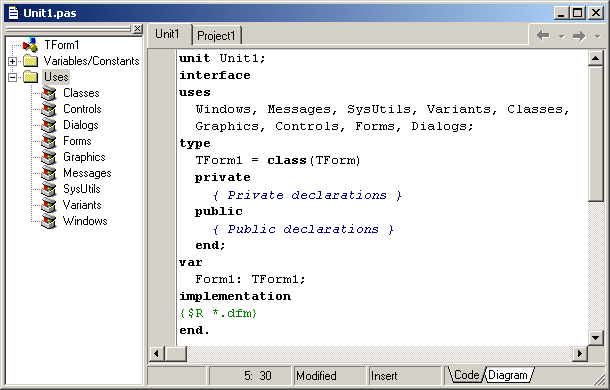Click the Unit1.pas document icon in title bar
The width and height of the screenshot is (610, 390).
tap(14, 13)
